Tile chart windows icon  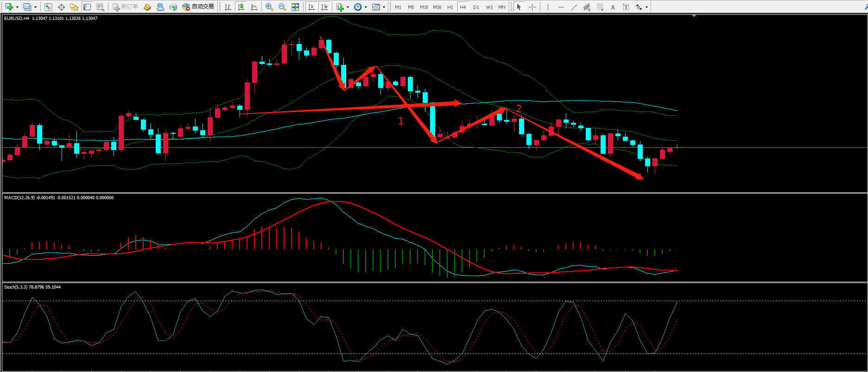(x=295, y=7)
